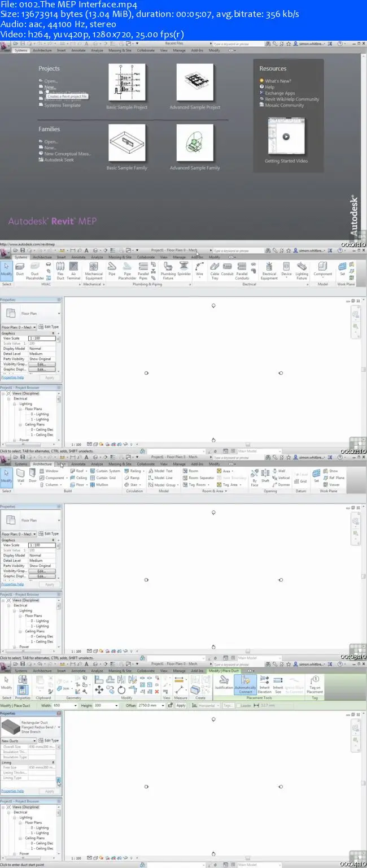The height and width of the screenshot is (868, 367).
Task: Open the 'Floor Plan: 0 - Mech' dropdown in the Architecture-ribbon frame
Action: (x=19, y=533)
